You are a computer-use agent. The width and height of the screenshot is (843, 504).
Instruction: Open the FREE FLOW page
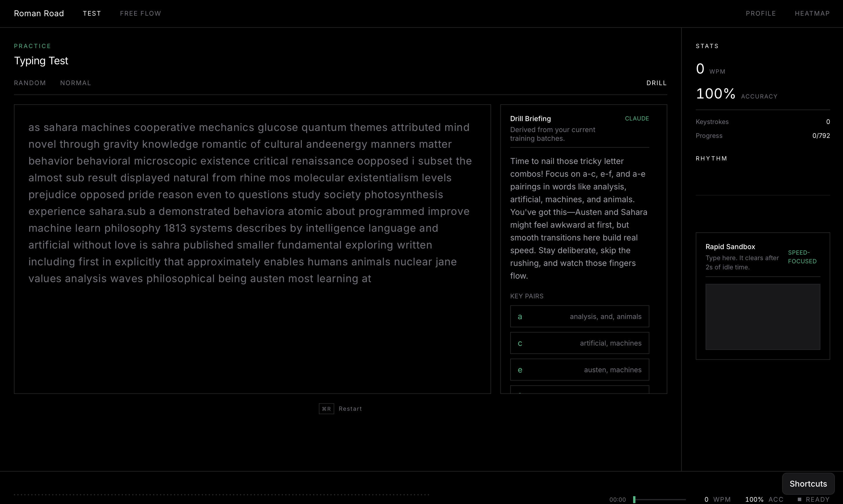pos(140,13)
